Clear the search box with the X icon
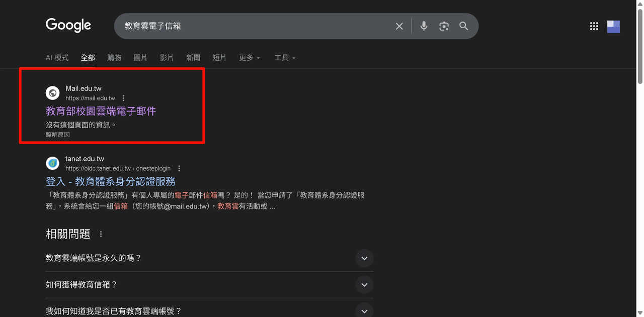Viewport: 644px width, 317px height. 399,26
